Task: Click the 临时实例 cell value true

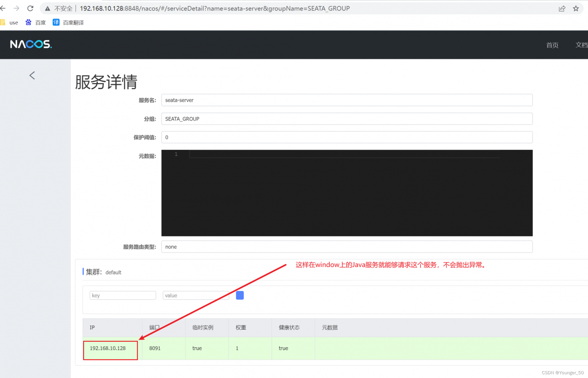Action: [207, 348]
